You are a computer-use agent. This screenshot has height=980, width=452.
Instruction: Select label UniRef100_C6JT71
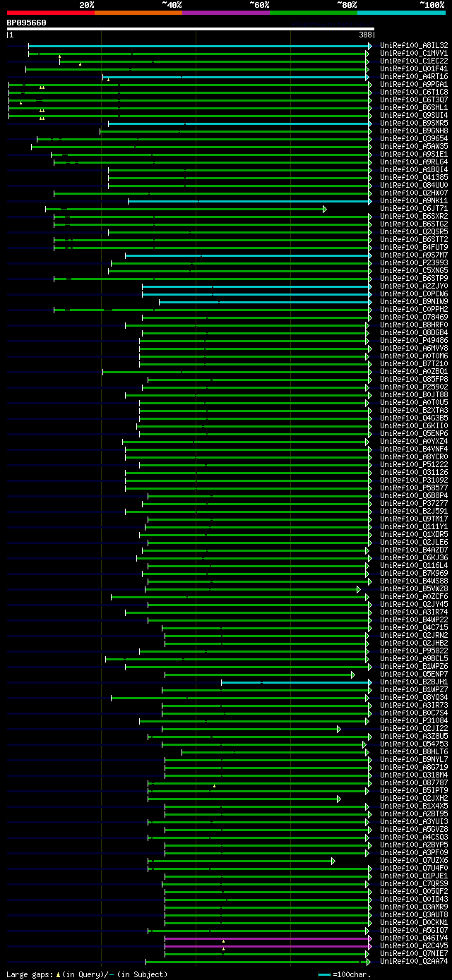tap(414, 208)
